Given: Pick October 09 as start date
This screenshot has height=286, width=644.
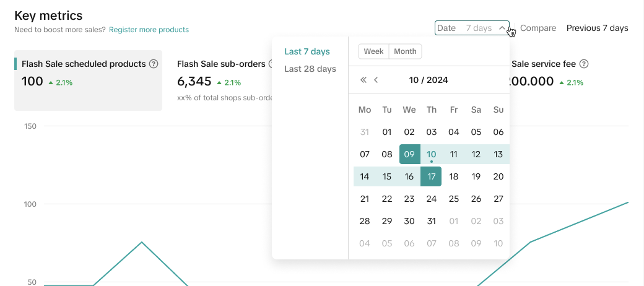Looking at the screenshot, I should (409, 154).
